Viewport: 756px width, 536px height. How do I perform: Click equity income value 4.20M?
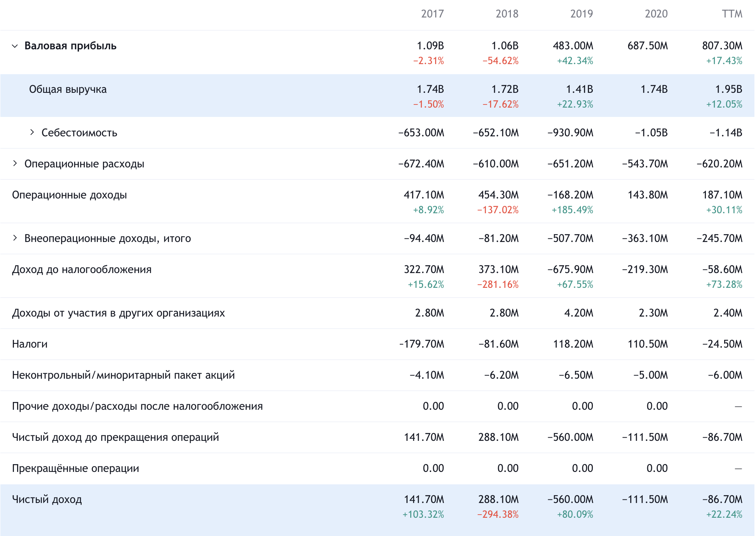[578, 313]
